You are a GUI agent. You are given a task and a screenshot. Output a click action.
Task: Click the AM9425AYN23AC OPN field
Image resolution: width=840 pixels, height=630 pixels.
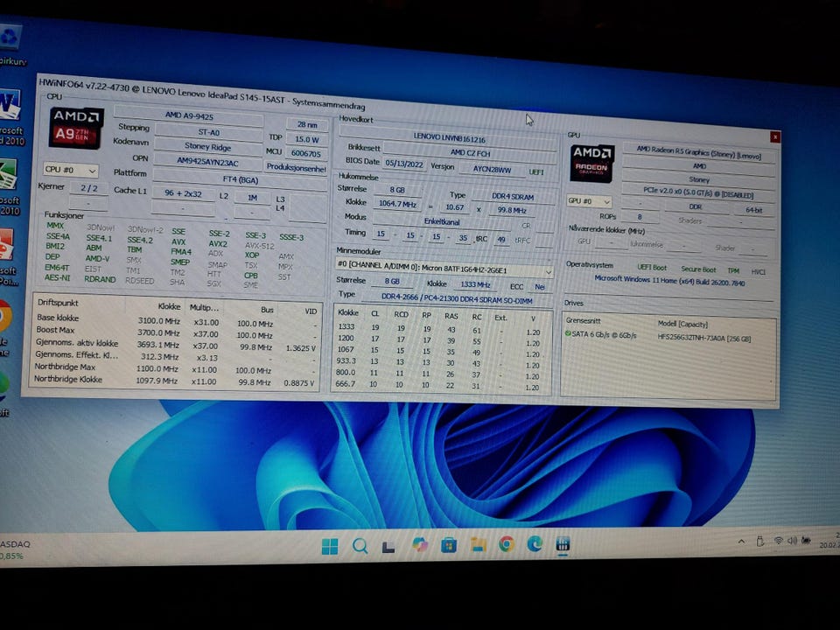(207, 161)
